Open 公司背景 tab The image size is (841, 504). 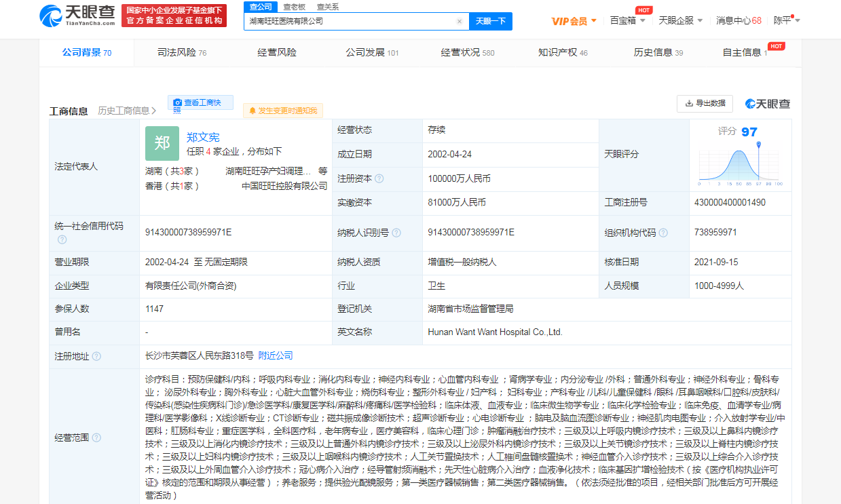click(86, 52)
